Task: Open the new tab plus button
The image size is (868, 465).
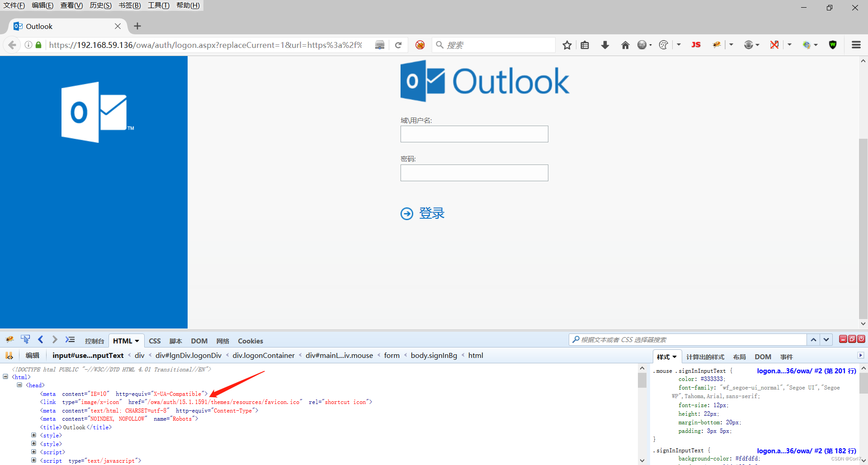Action: pos(137,26)
